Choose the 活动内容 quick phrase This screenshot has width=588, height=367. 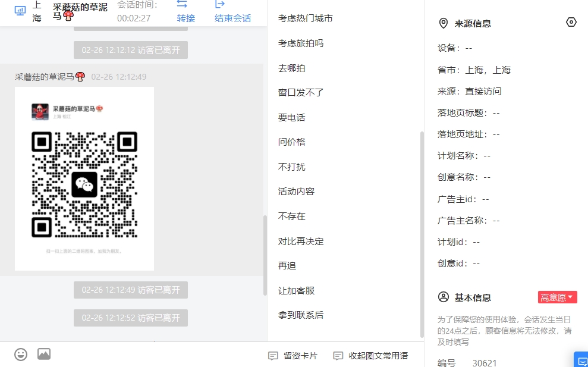296,192
